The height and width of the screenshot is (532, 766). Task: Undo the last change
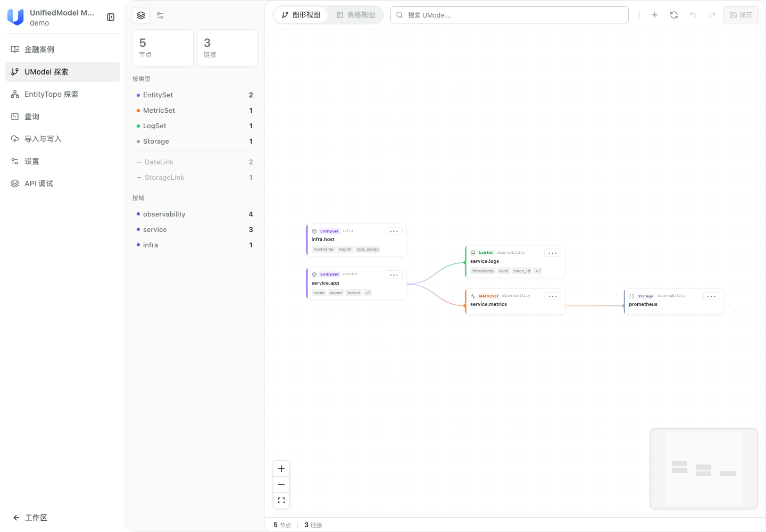(693, 15)
